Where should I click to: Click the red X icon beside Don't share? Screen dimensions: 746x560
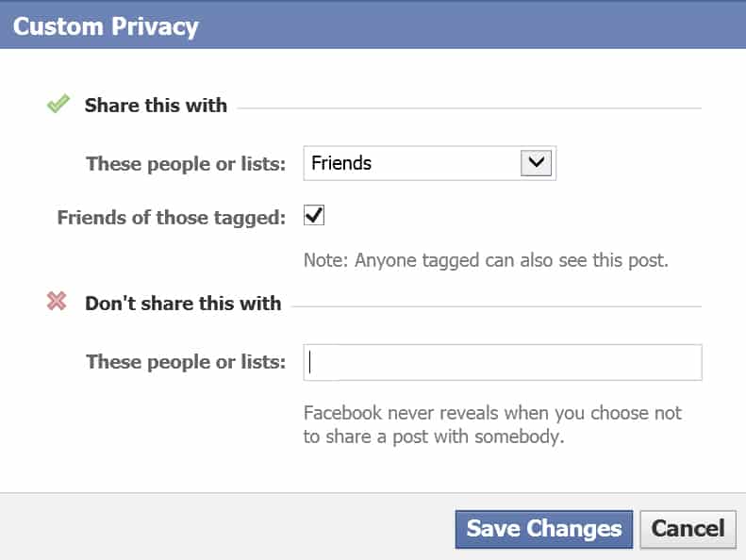tap(58, 303)
